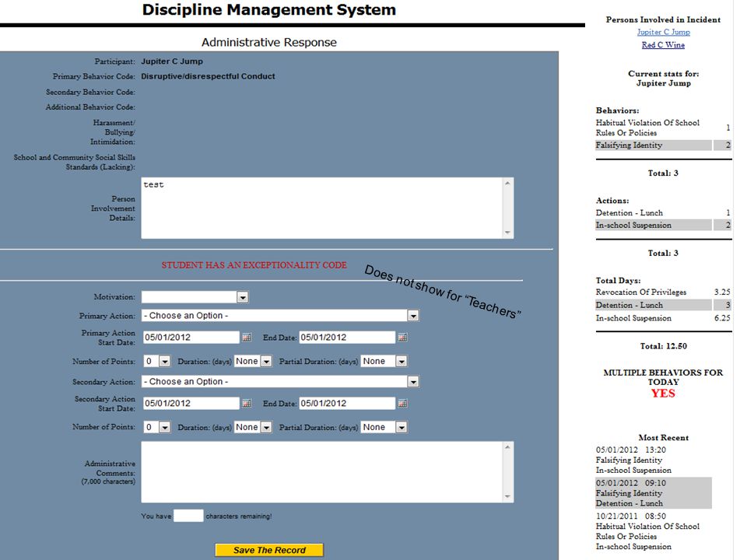Open the Primary Action option list
This screenshot has height=560, width=747.
(x=413, y=316)
